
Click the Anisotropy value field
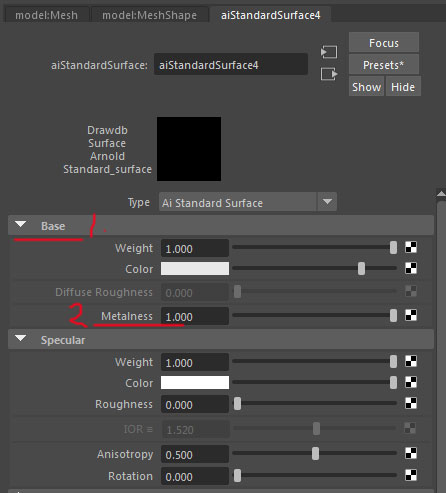click(195, 454)
